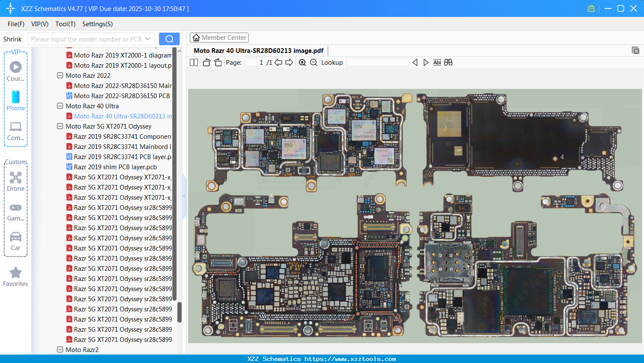The width and height of the screenshot is (644, 363).
Task: Select the Drone category icon
Action: coord(16,181)
